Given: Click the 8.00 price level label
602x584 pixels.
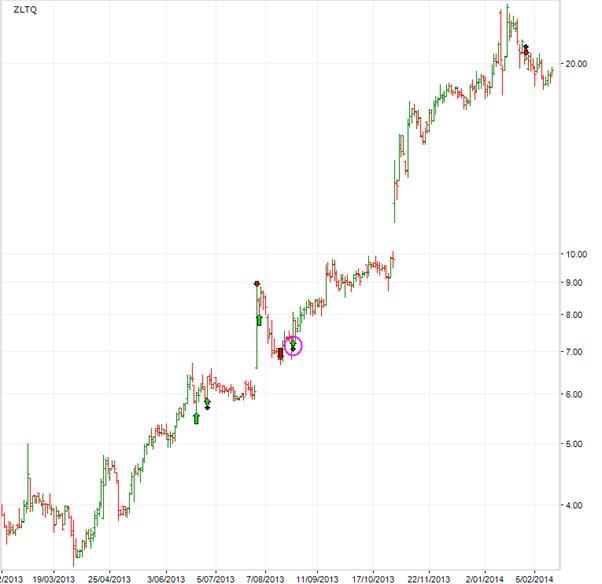Looking at the screenshot, I should coord(574,315).
